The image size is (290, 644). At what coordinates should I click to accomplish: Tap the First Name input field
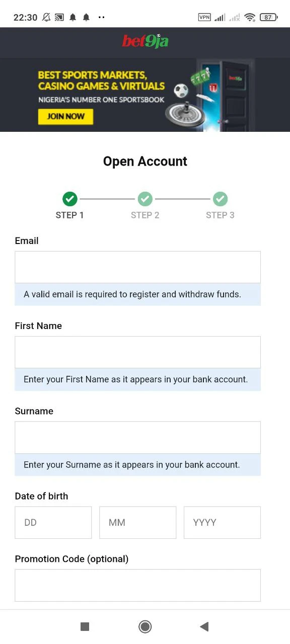point(137,352)
